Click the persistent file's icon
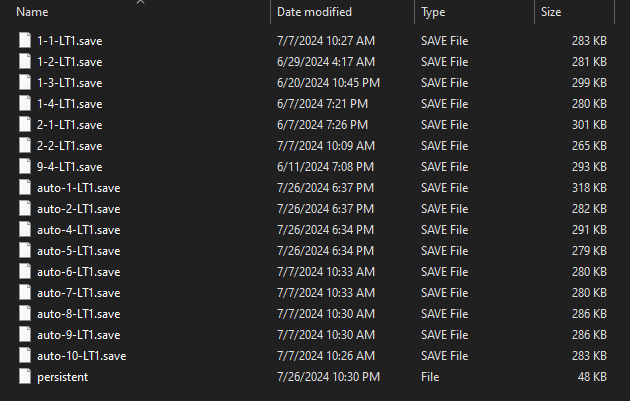The width and height of the screenshot is (630, 401). (x=25, y=376)
